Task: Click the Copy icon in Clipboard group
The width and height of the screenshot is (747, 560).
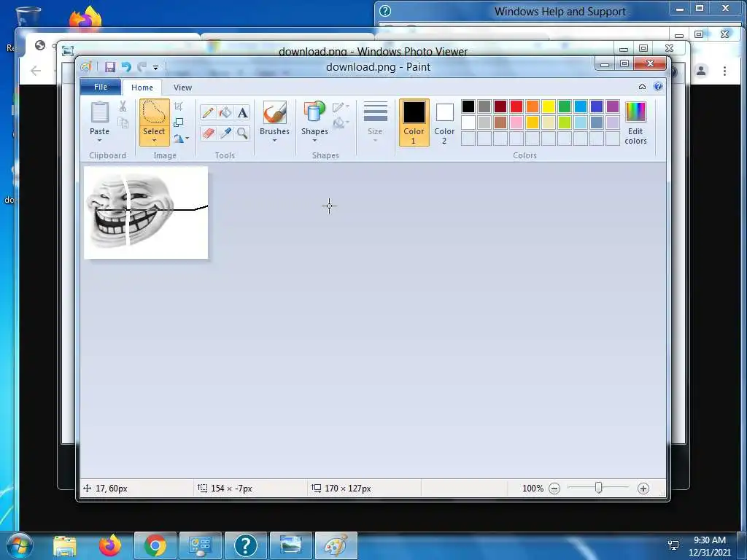Action: coord(123,122)
